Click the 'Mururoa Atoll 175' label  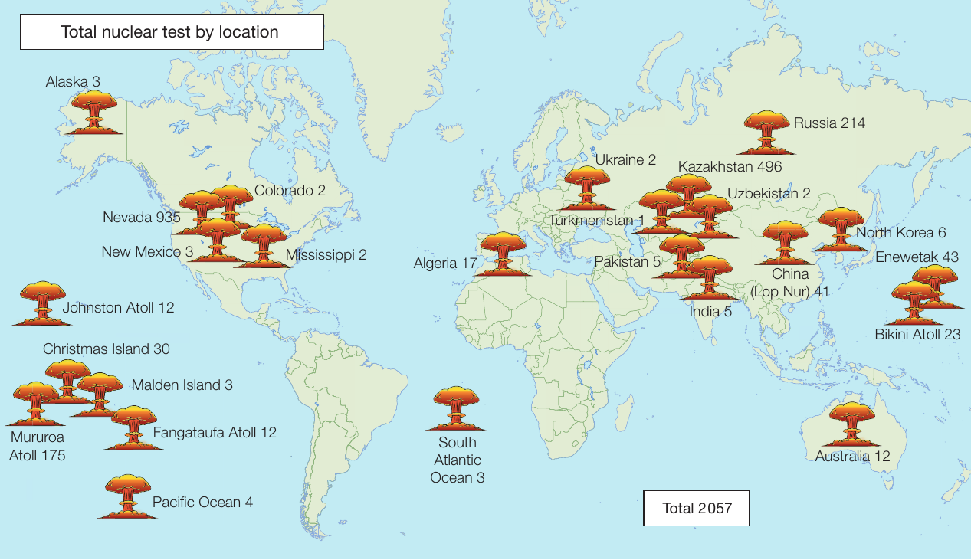tap(37, 447)
